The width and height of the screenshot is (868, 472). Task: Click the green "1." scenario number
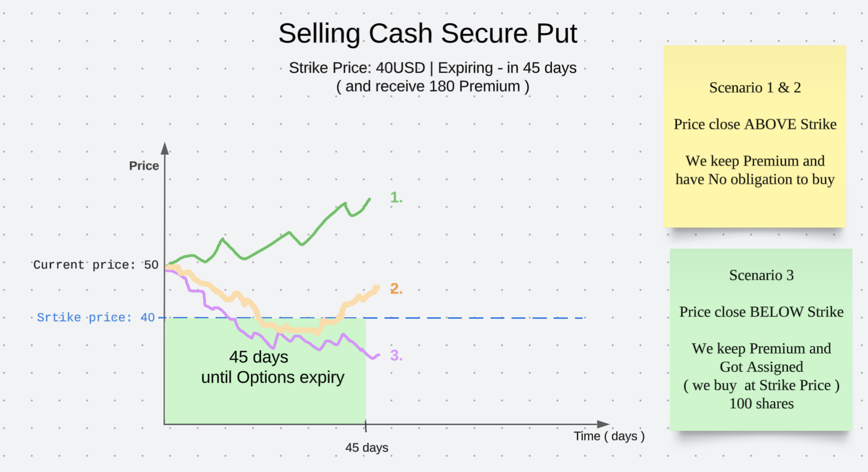coord(396,197)
